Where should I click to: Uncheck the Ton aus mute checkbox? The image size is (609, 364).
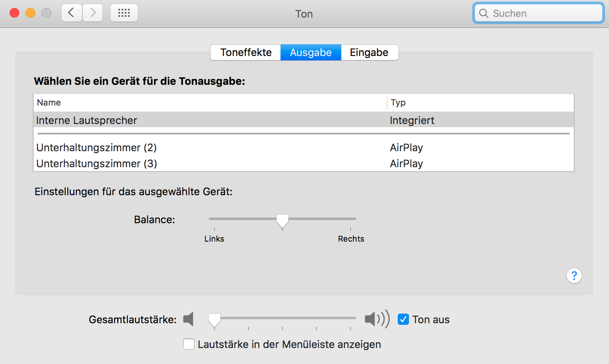[x=403, y=320]
